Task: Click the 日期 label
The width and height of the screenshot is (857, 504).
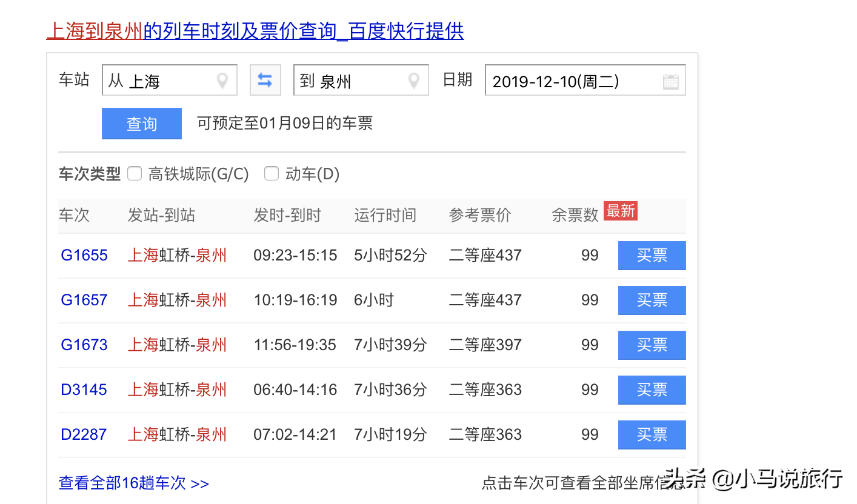Action: click(x=458, y=80)
